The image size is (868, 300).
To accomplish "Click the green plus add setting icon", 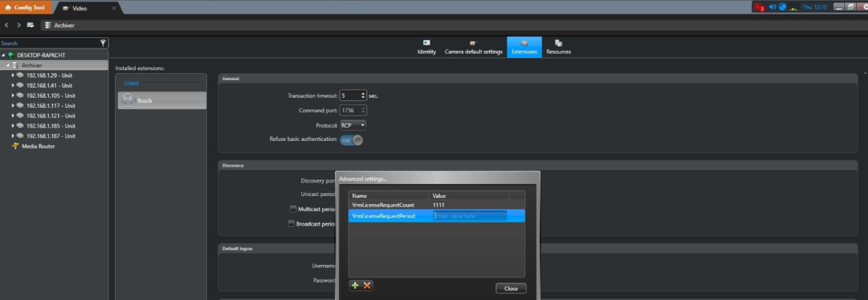I will tap(355, 286).
